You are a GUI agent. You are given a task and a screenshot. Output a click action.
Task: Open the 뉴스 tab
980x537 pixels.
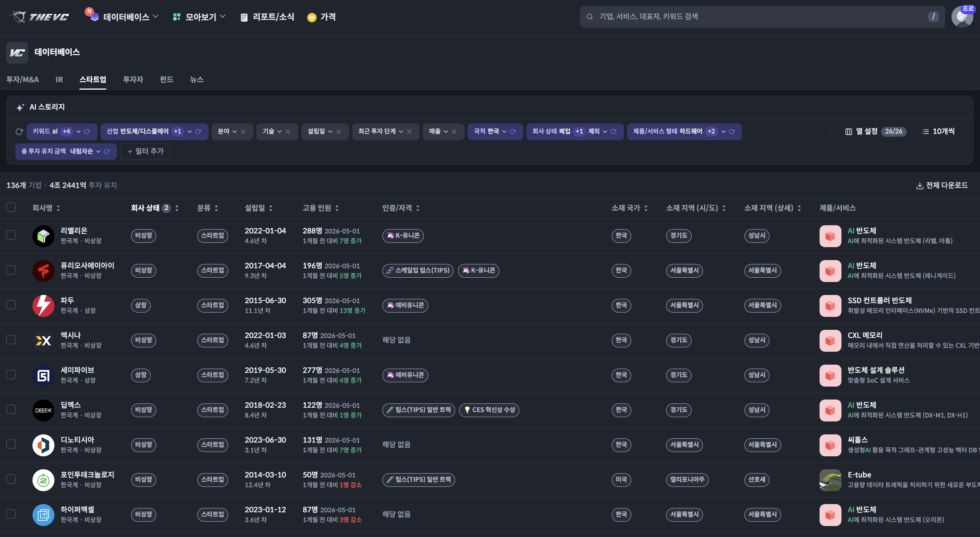click(196, 80)
